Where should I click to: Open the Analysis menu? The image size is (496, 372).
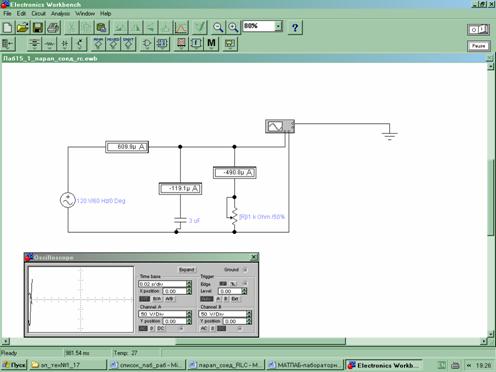click(61, 14)
